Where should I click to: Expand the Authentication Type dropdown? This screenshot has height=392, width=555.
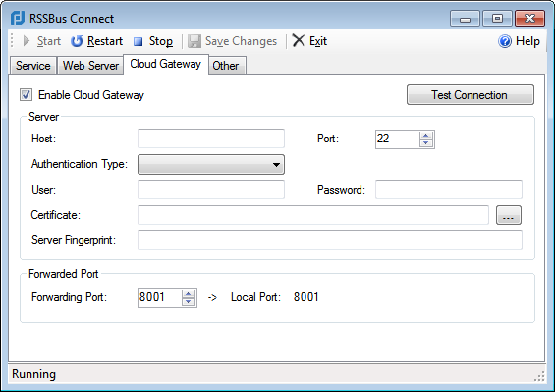(x=211, y=164)
